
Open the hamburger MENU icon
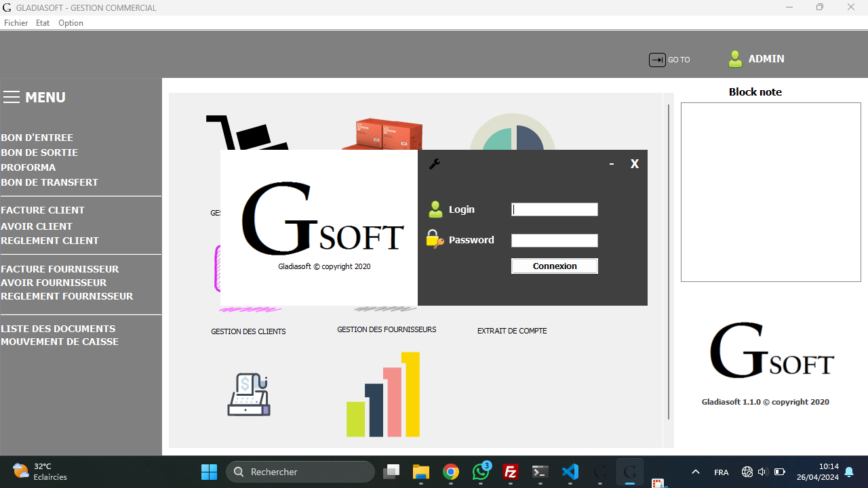click(12, 97)
